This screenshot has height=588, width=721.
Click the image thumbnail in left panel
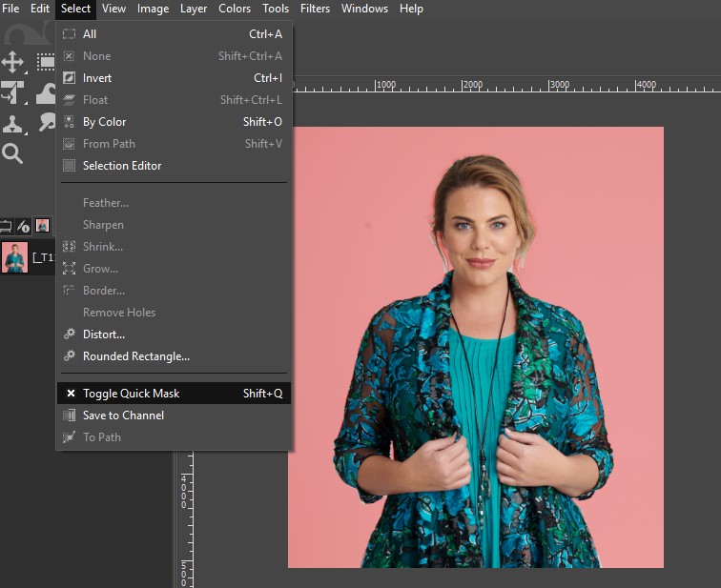click(x=14, y=257)
